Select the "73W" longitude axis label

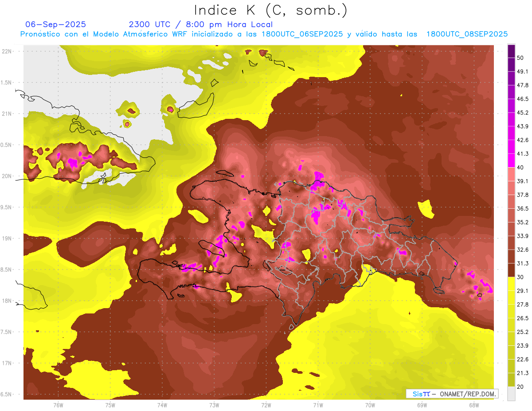click(214, 405)
